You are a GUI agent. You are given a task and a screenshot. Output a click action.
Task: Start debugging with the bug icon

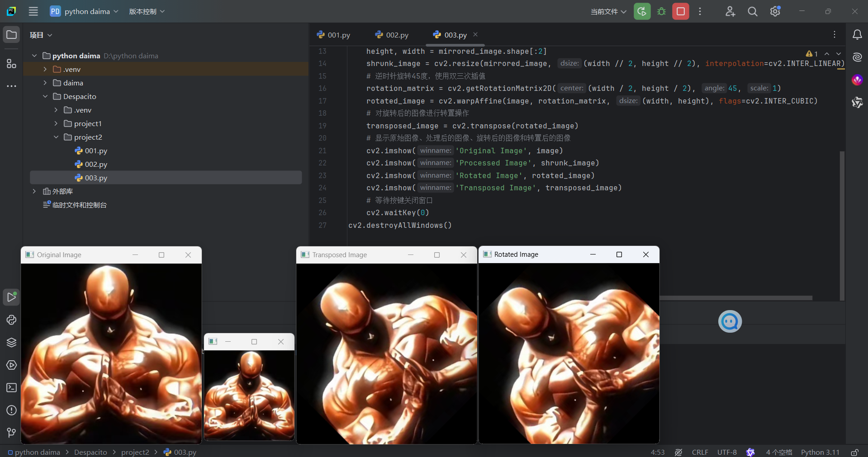coord(662,11)
